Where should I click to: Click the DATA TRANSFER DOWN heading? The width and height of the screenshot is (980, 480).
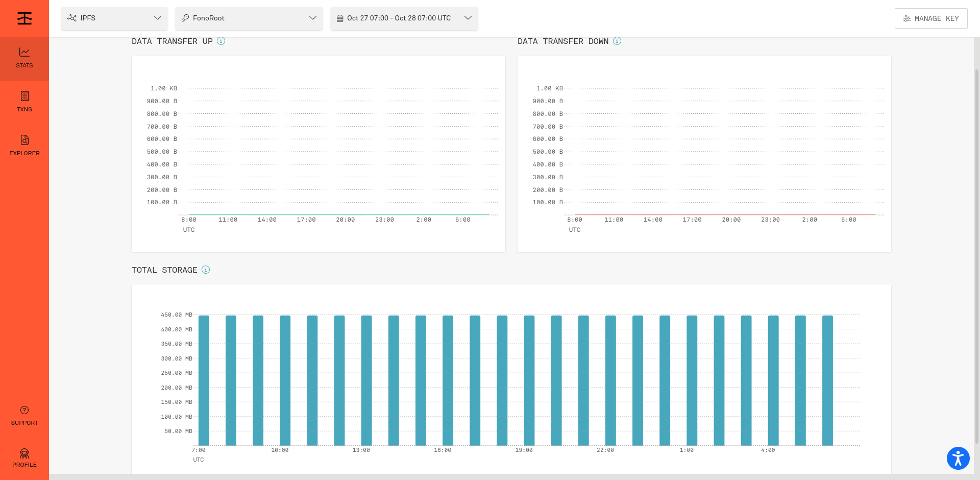click(563, 41)
